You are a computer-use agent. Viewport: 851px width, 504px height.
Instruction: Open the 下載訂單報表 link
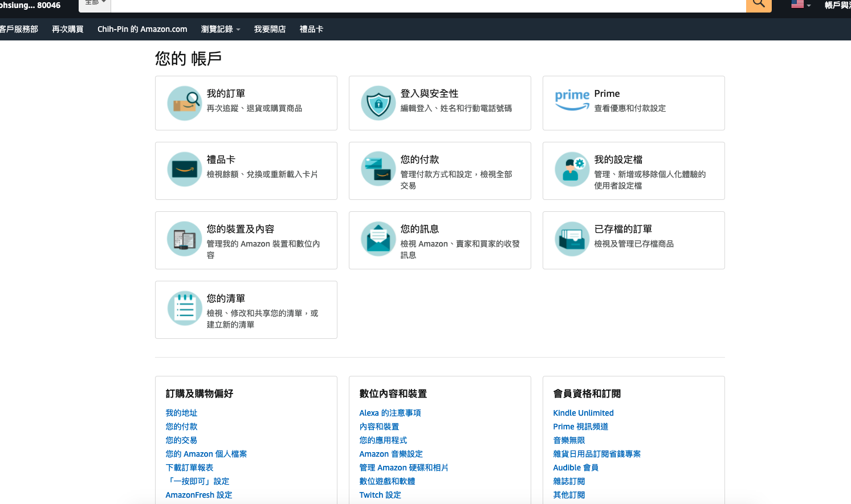click(x=189, y=468)
